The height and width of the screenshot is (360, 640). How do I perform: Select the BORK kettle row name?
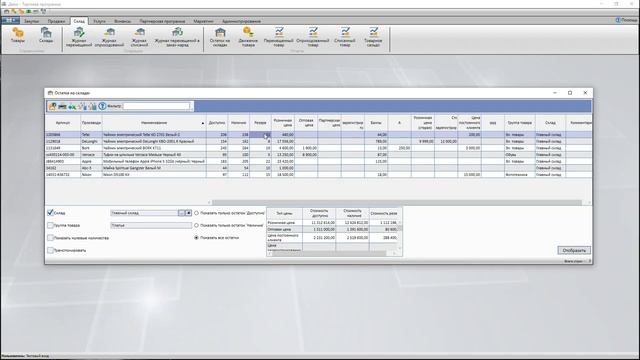point(154,148)
